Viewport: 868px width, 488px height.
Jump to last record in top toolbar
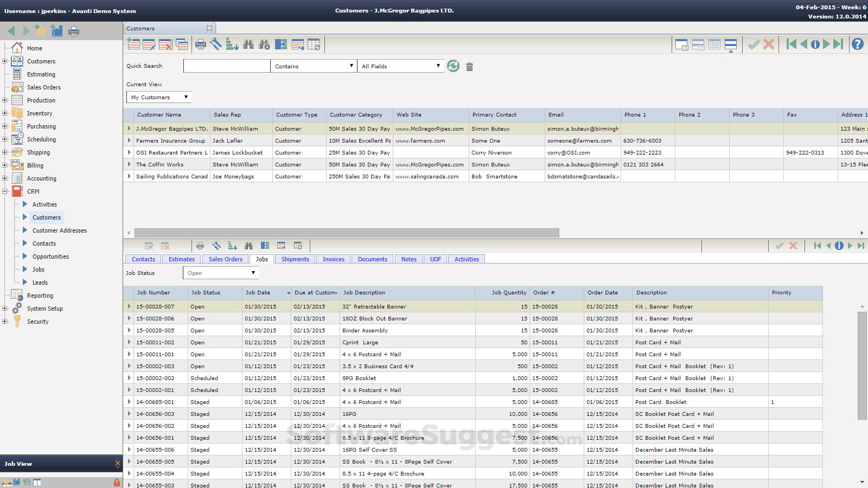(x=838, y=44)
